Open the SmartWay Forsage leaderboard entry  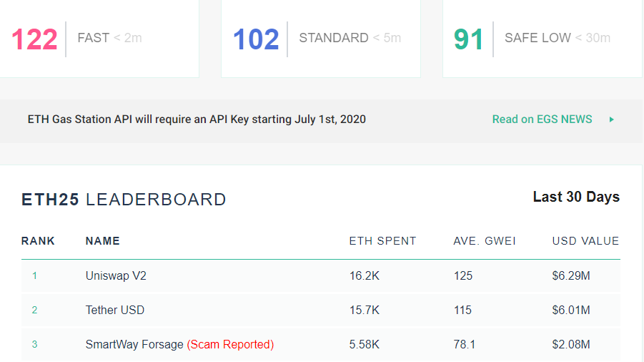pyautogui.click(x=134, y=344)
